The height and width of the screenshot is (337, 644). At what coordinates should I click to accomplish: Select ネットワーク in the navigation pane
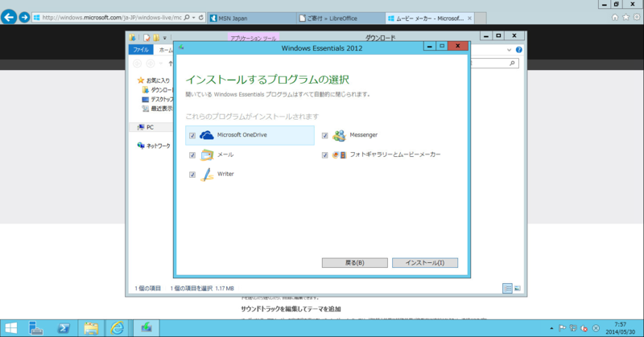[x=154, y=146]
